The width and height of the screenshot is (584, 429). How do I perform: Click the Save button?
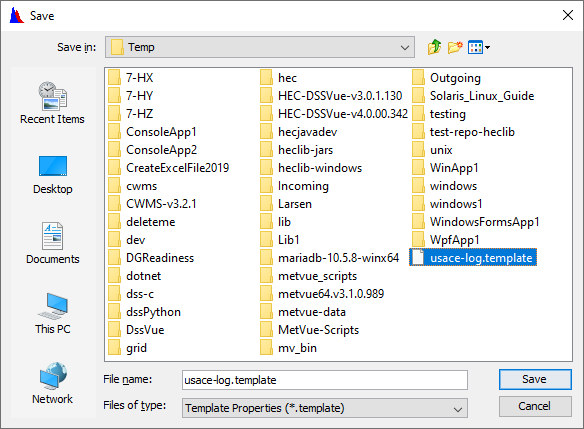tap(535, 379)
